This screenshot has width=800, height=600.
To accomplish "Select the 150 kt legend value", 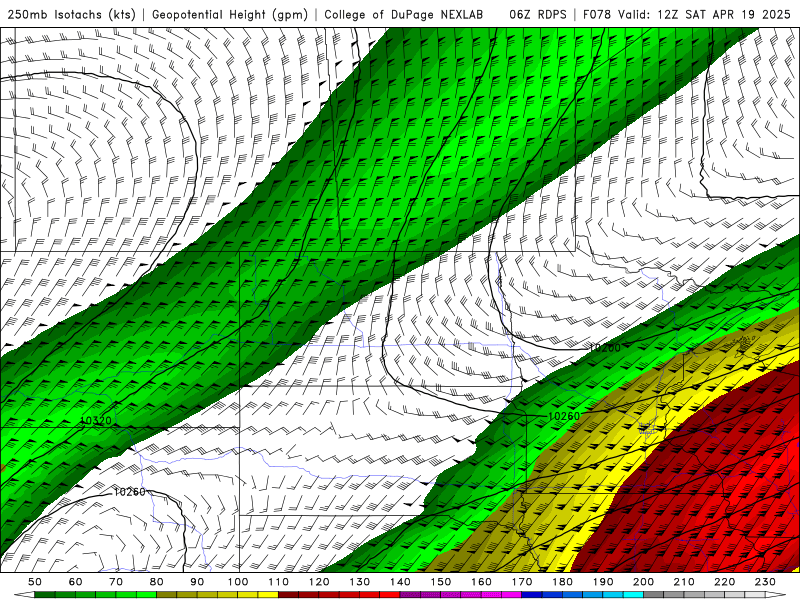I will [x=441, y=582].
